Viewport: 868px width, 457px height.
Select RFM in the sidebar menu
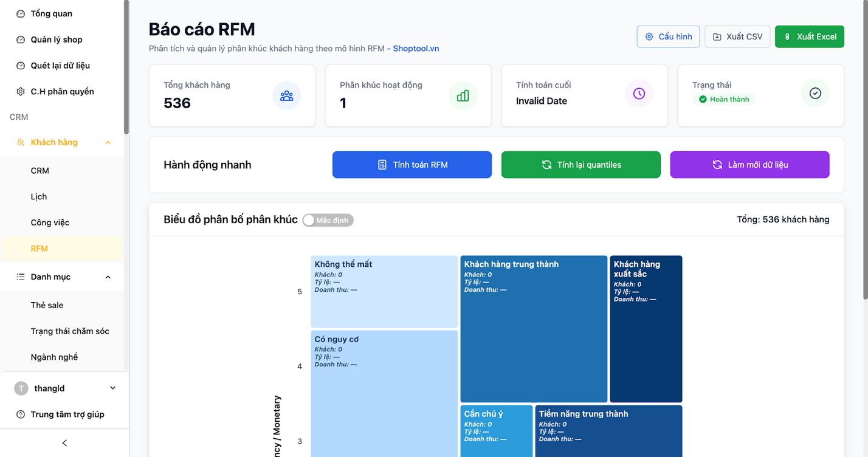point(40,248)
